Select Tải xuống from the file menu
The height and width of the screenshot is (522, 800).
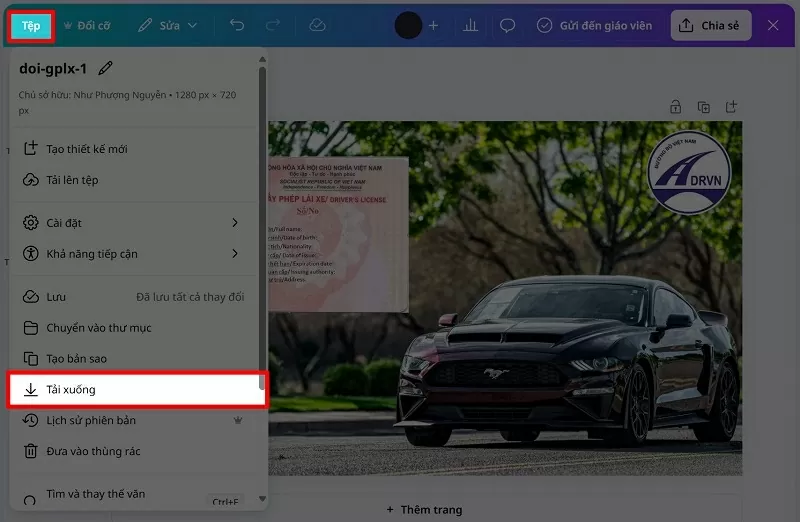[137, 389]
